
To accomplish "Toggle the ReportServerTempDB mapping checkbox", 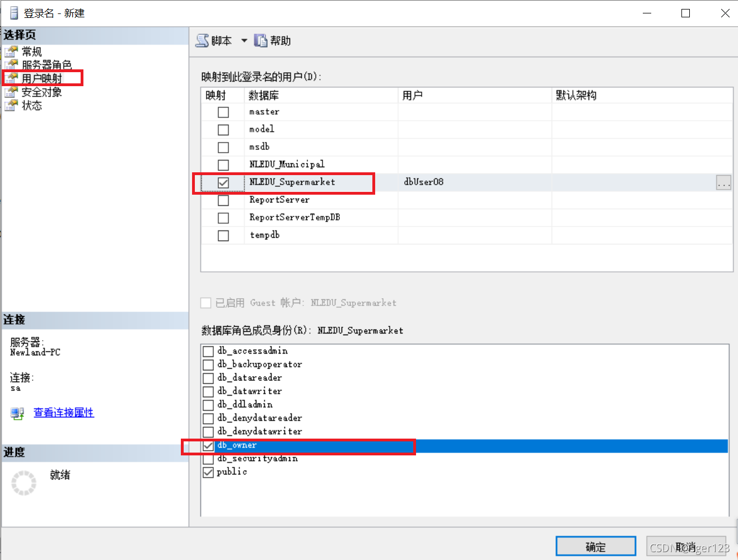I will point(223,218).
